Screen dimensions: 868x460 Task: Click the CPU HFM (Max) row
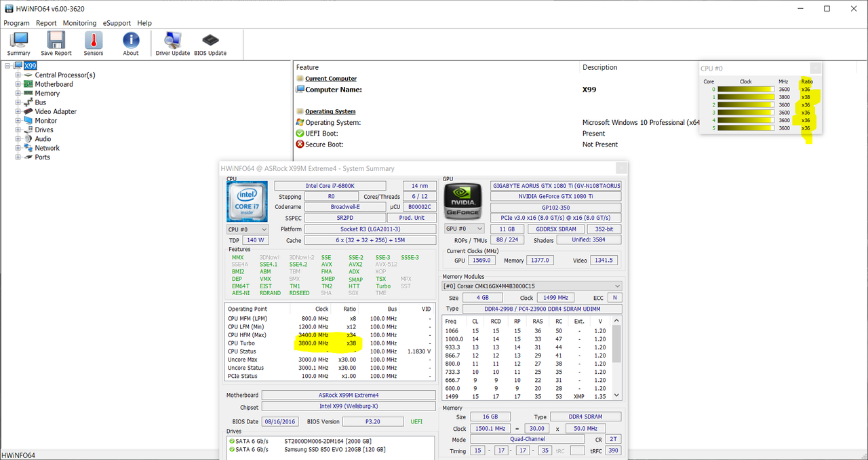tap(331, 334)
